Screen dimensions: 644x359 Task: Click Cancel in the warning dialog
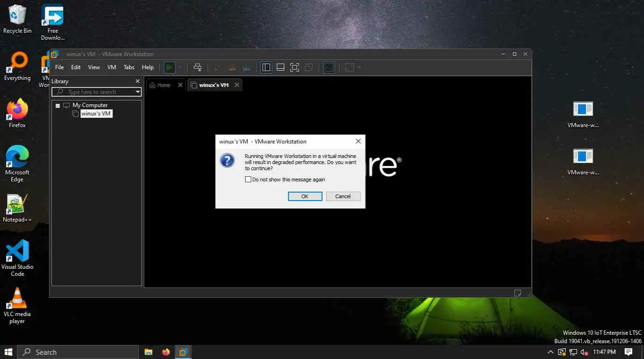(343, 196)
